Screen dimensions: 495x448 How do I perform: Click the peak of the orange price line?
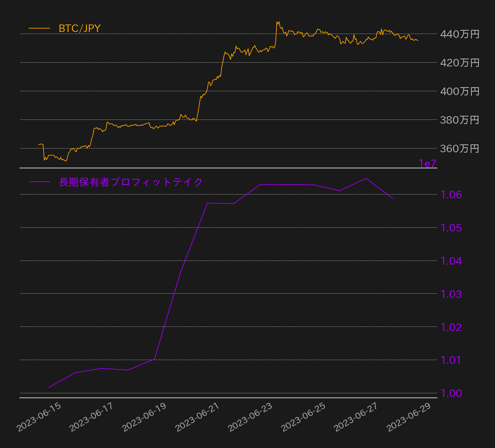click(277, 20)
